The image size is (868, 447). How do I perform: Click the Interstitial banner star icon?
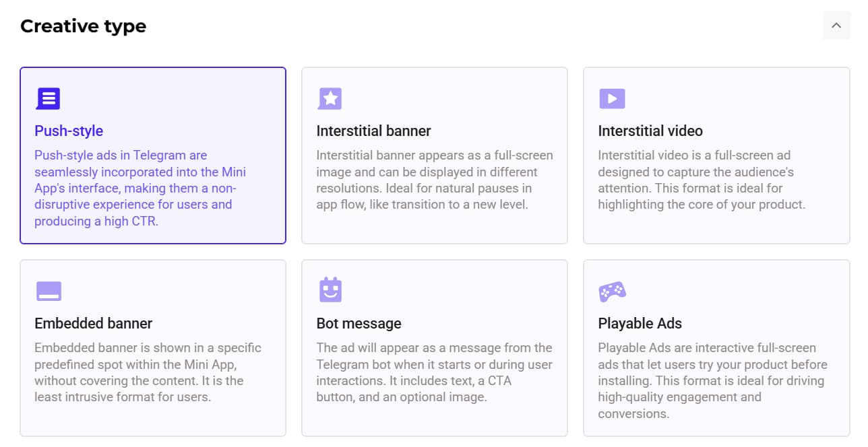click(x=330, y=99)
